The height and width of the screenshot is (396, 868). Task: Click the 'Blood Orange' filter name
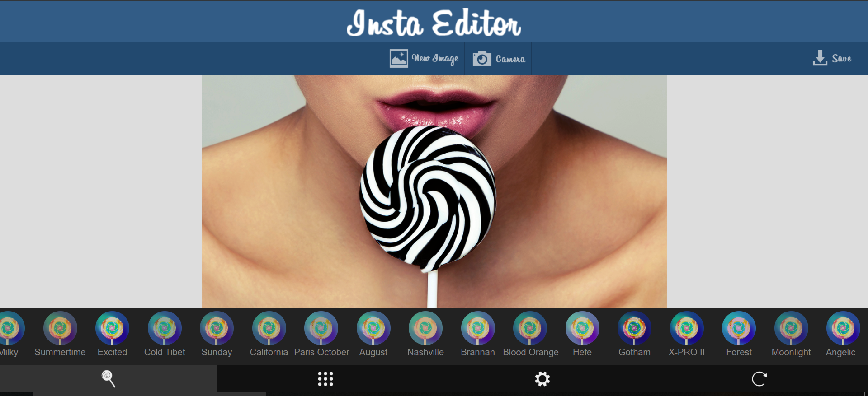[531, 353]
